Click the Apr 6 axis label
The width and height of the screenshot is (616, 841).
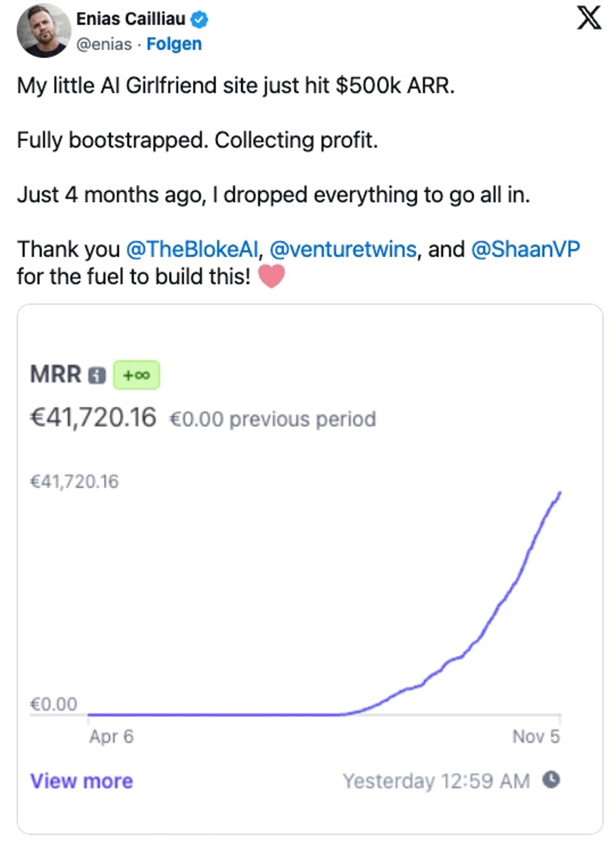click(111, 736)
